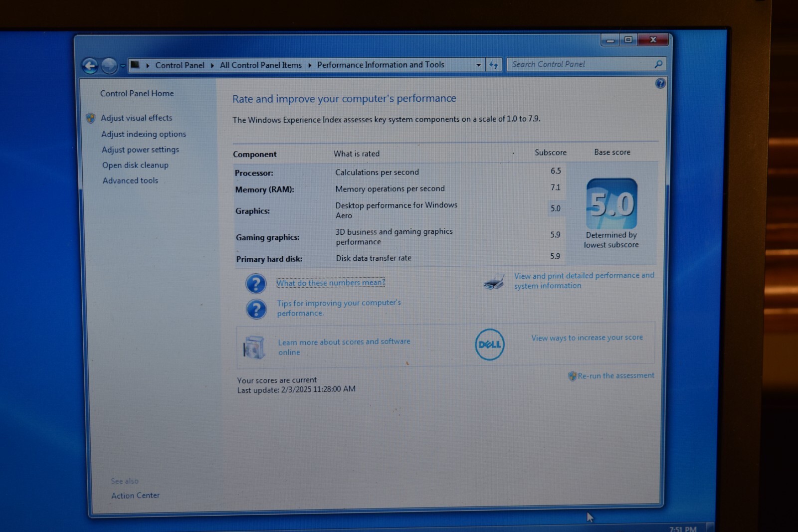Go to Control Panel Home
The width and height of the screenshot is (798, 532).
(137, 93)
